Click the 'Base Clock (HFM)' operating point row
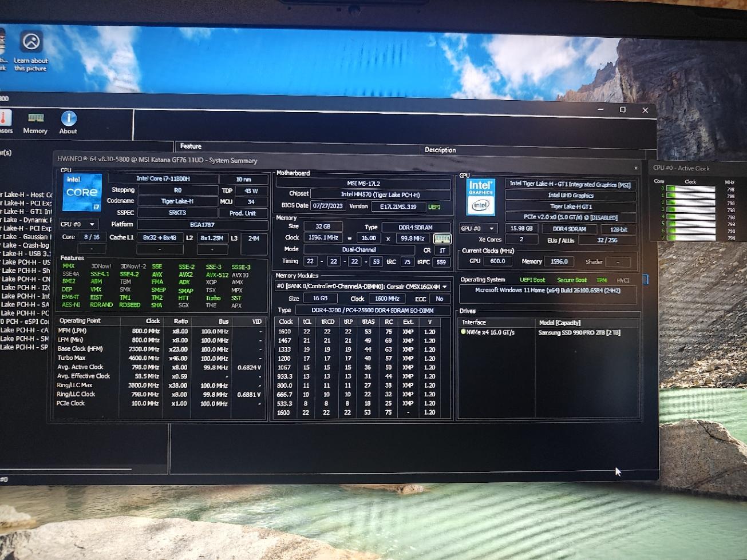Screen dimensions: 747x560 point(160,349)
